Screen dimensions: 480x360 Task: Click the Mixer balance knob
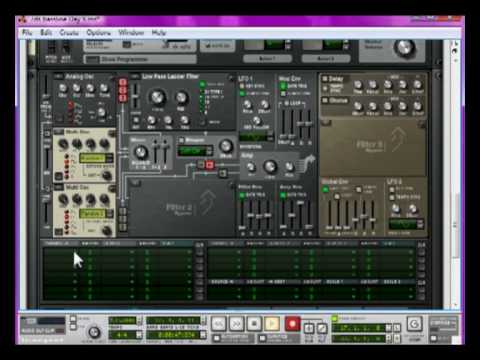[140, 152]
